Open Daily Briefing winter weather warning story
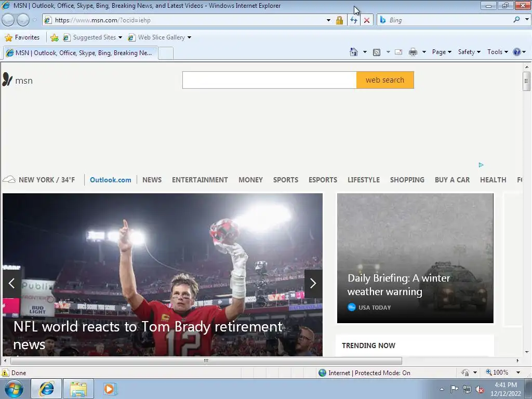Viewport: 532px width, 399px height. pyautogui.click(x=398, y=285)
